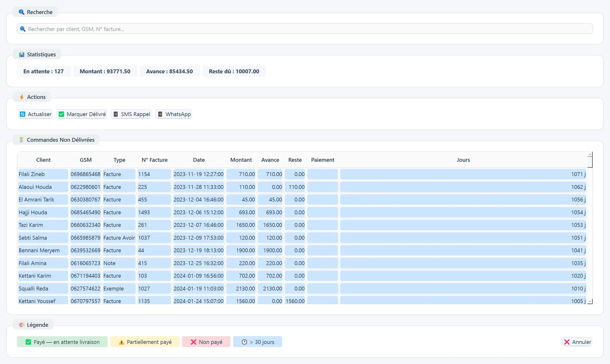Select the Alaoui Houda client cell
This screenshot has height=364, width=610.
click(x=43, y=187)
